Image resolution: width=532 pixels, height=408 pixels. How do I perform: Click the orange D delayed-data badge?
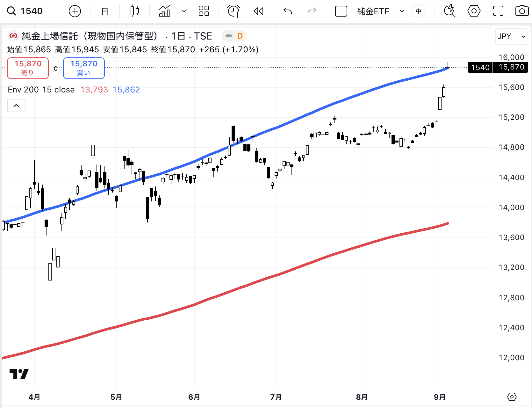click(x=240, y=36)
